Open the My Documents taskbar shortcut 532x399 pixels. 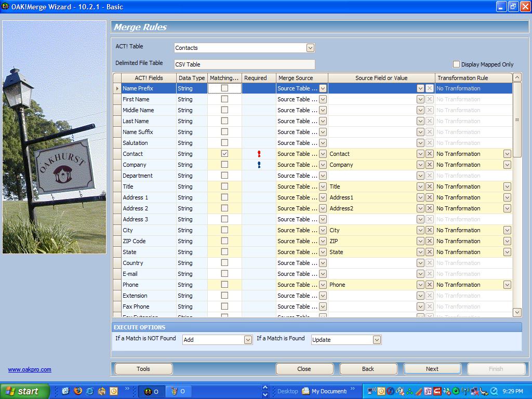coord(324,391)
